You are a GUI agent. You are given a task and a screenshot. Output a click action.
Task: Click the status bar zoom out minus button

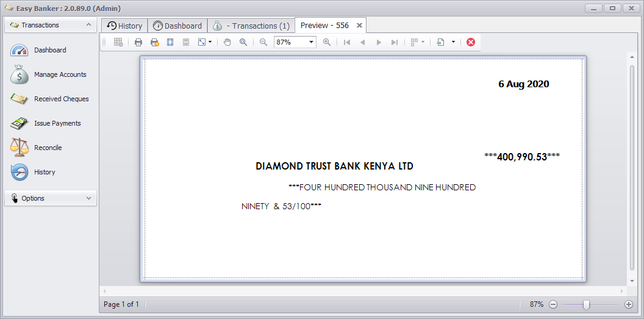coord(553,304)
